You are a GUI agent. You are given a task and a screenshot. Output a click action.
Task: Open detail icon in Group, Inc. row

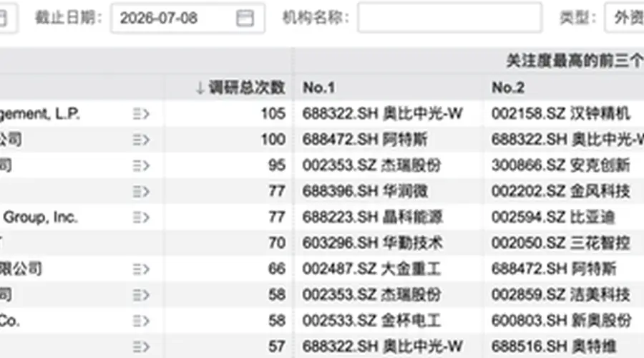click(141, 218)
